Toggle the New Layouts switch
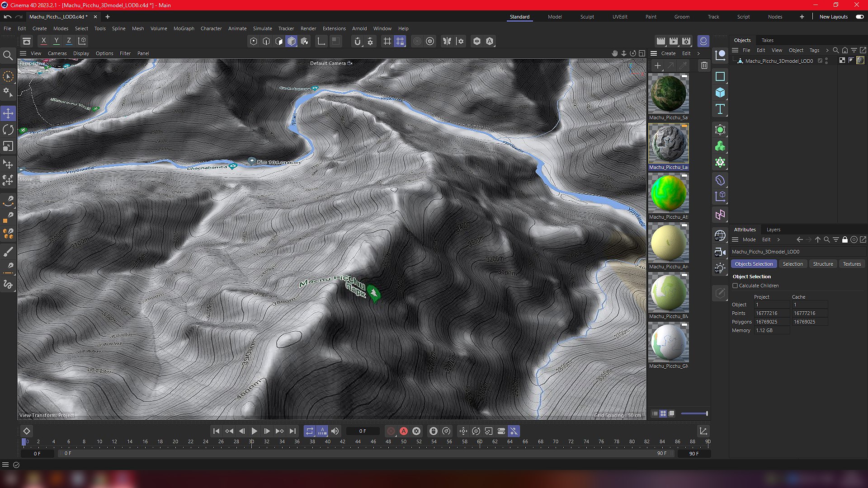 click(x=859, y=17)
